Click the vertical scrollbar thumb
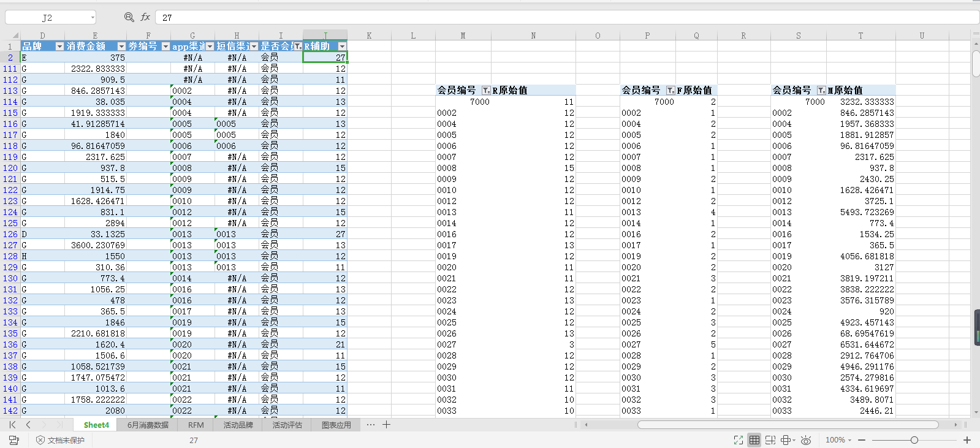This screenshot has height=448, width=980. [976, 64]
